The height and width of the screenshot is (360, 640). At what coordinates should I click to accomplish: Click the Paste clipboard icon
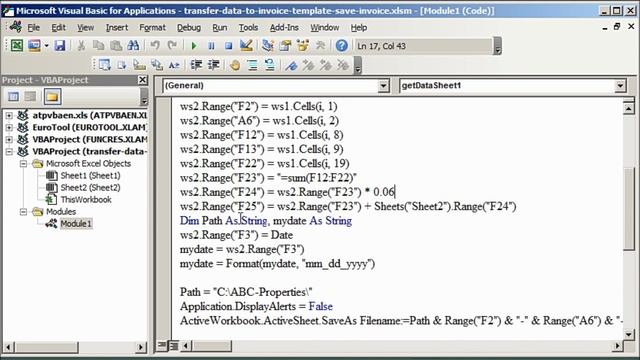tap(116, 46)
